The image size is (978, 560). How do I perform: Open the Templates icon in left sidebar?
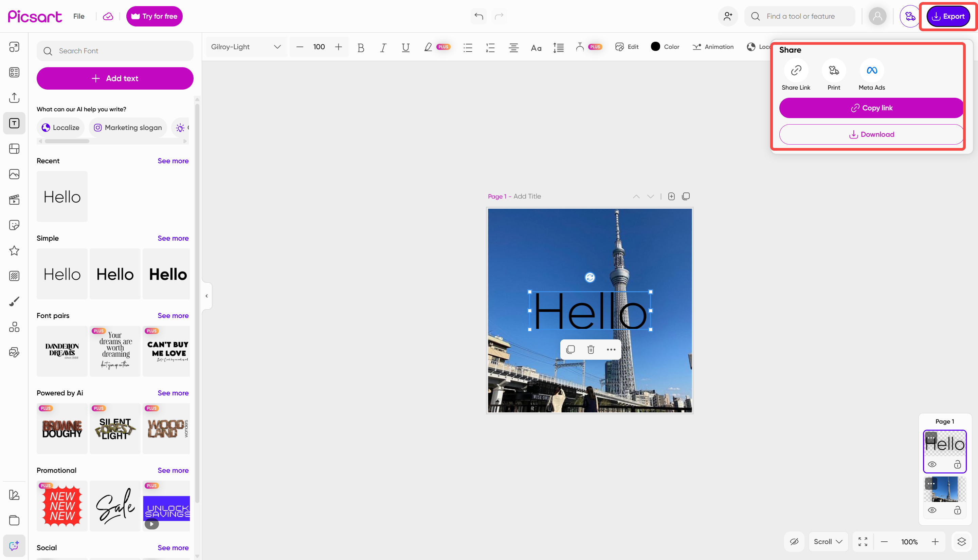(14, 72)
